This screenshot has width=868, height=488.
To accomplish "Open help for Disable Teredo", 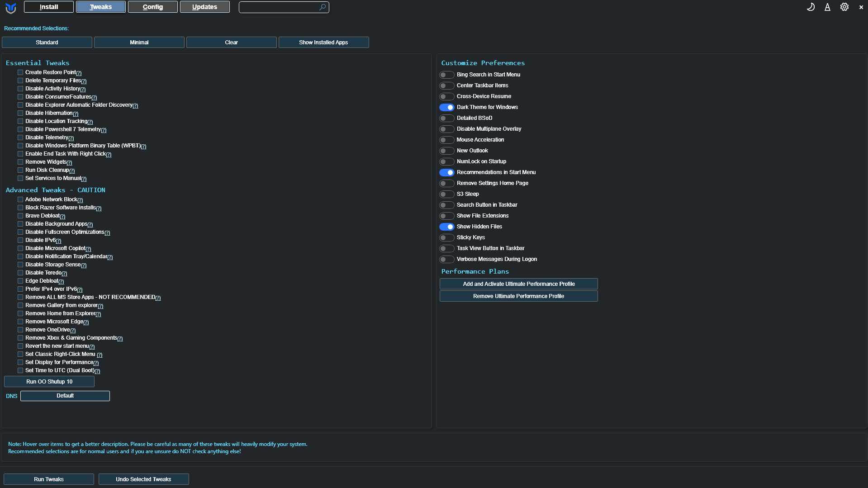I will click(x=64, y=273).
